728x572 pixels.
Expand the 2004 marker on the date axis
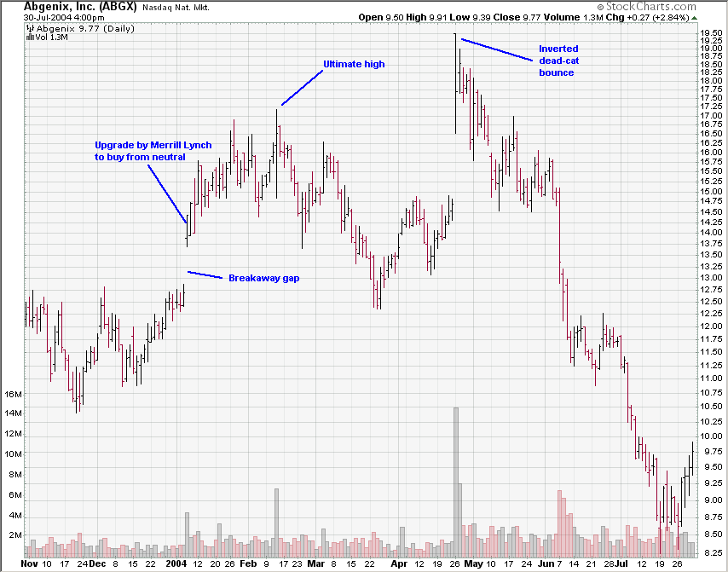pyautogui.click(x=177, y=562)
